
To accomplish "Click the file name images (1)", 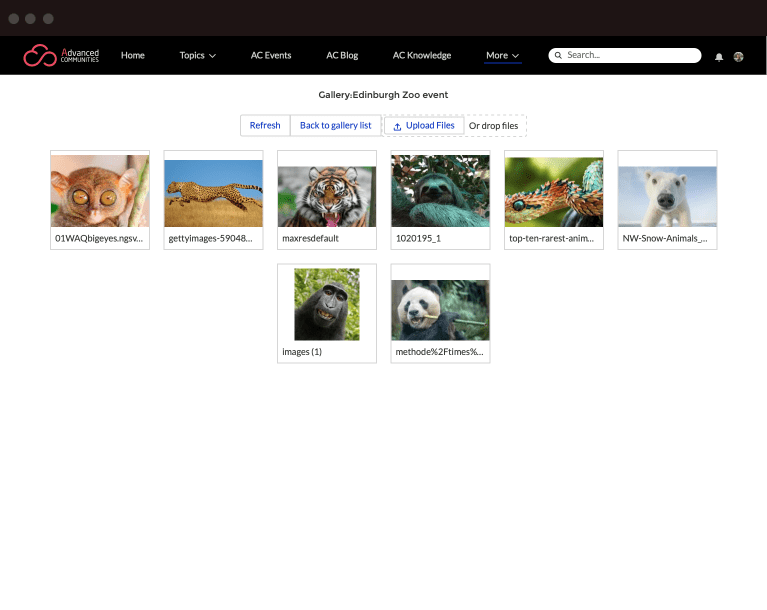I will (302, 352).
